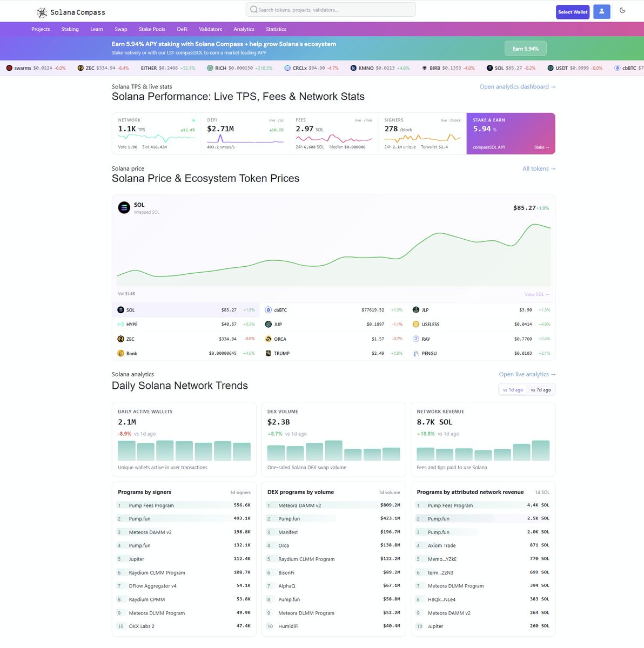Click the DEX Volume bar chart
The height and width of the screenshot is (648, 644).
pyautogui.click(x=334, y=450)
